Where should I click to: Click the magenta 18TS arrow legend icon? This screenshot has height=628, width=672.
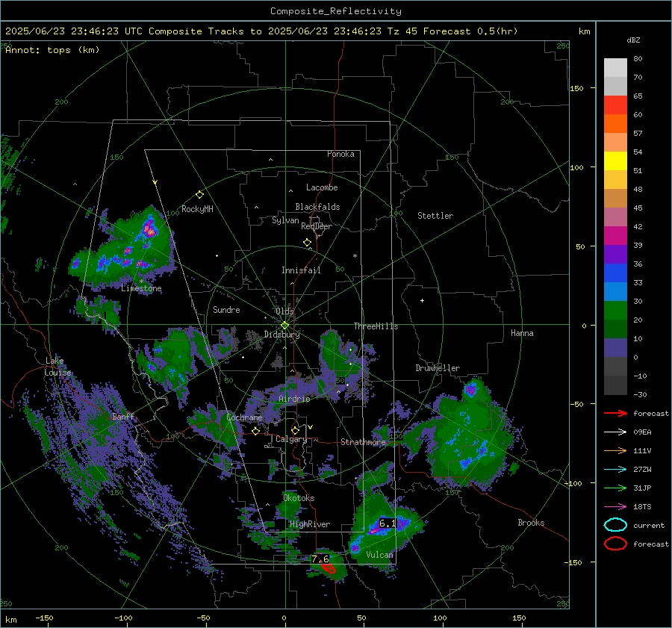(x=615, y=507)
